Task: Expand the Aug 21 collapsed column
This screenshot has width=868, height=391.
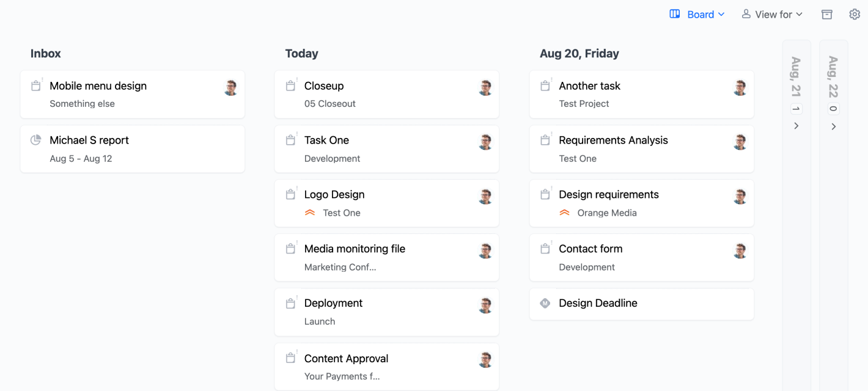Action: (x=796, y=126)
